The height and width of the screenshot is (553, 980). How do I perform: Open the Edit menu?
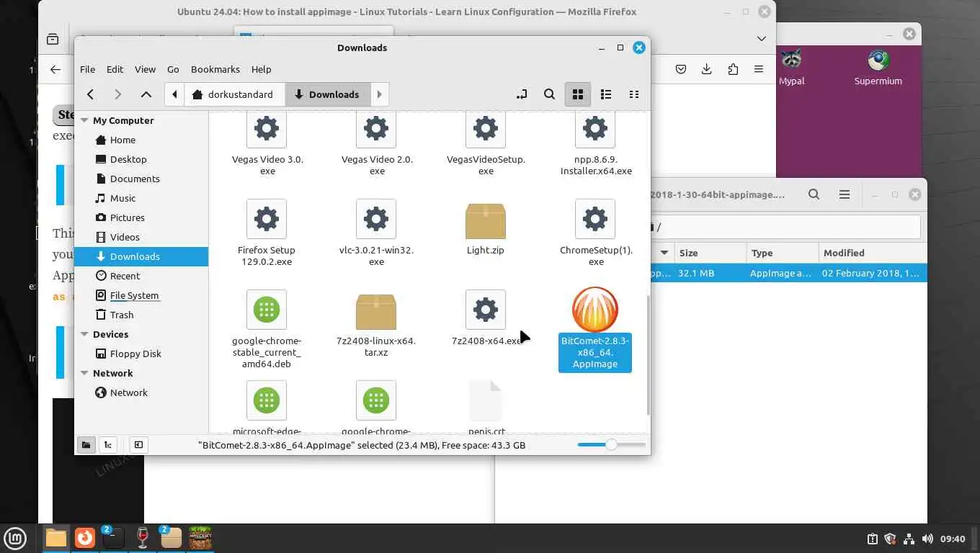(115, 69)
